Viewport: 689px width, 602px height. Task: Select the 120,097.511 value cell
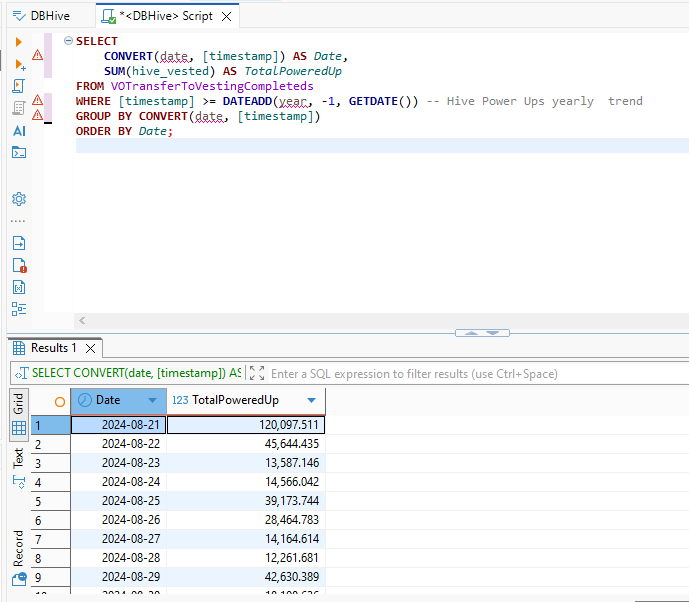click(246, 425)
